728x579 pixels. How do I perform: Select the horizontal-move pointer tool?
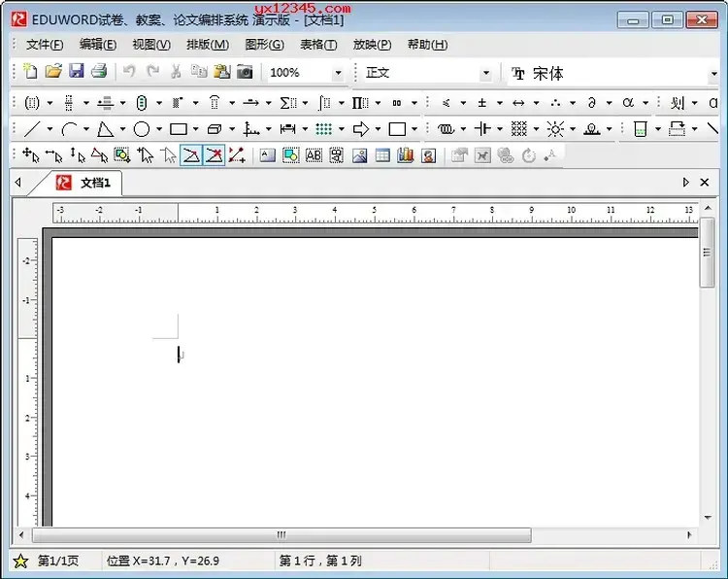(x=53, y=156)
